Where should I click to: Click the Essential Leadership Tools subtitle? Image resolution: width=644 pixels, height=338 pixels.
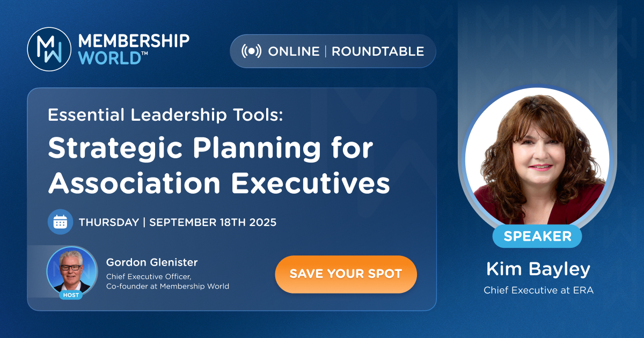pyautogui.click(x=165, y=115)
